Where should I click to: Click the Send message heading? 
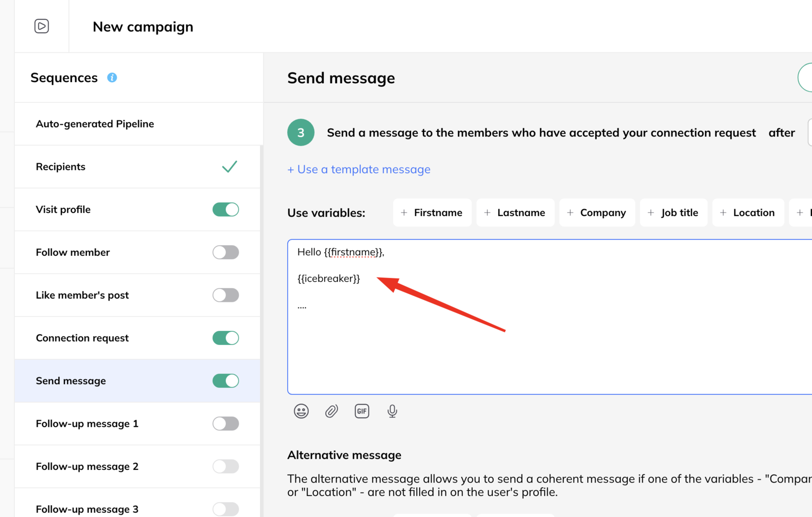pos(341,78)
